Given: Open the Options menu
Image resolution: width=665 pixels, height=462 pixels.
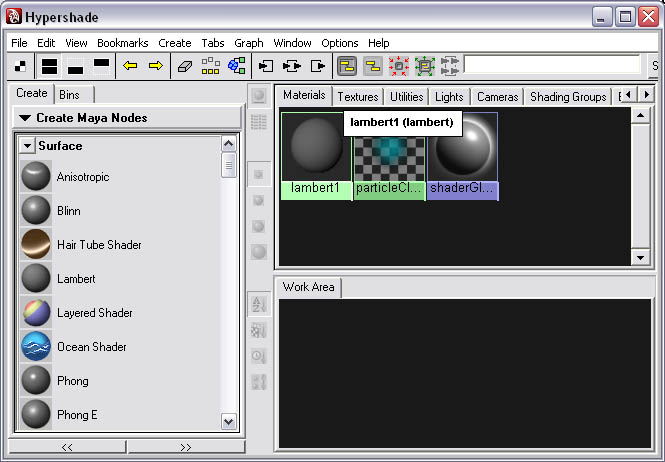Looking at the screenshot, I should (340, 43).
